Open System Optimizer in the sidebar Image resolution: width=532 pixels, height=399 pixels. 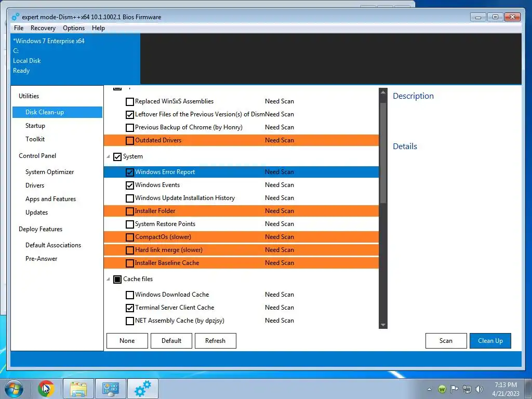point(49,171)
